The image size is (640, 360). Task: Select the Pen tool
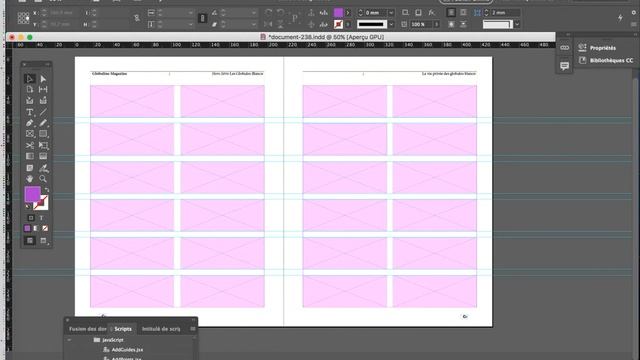pos(29,123)
